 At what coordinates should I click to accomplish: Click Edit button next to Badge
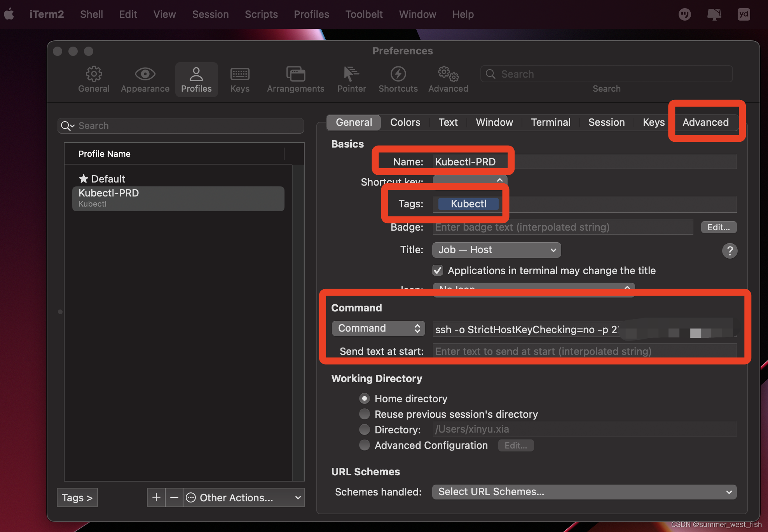click(x=718, y=227)
